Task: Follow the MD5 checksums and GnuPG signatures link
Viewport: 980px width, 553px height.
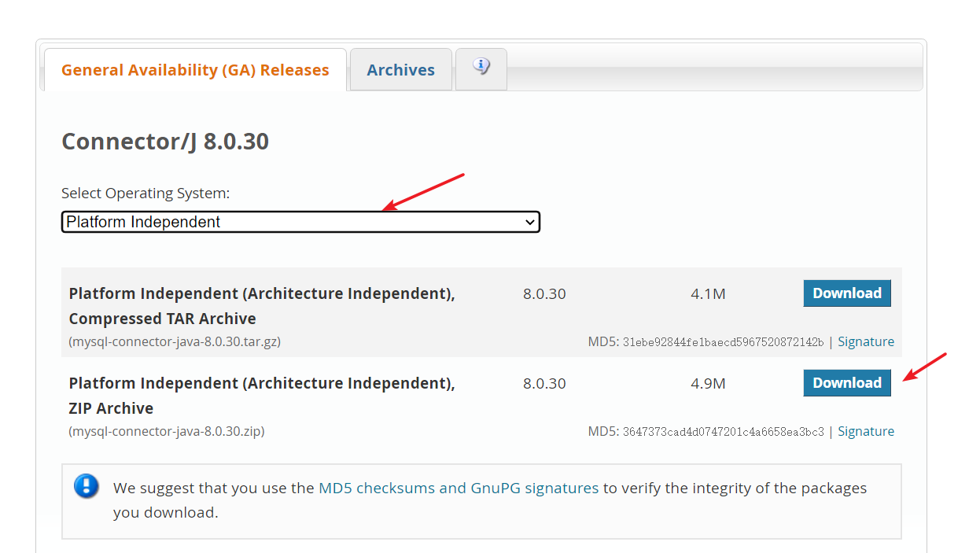Action: (458, 488)
